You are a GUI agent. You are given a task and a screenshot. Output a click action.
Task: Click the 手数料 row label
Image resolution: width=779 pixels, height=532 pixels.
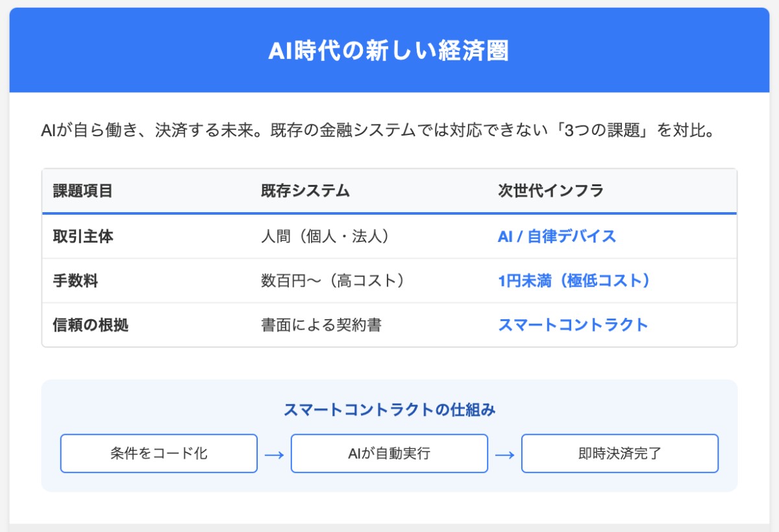75,280
